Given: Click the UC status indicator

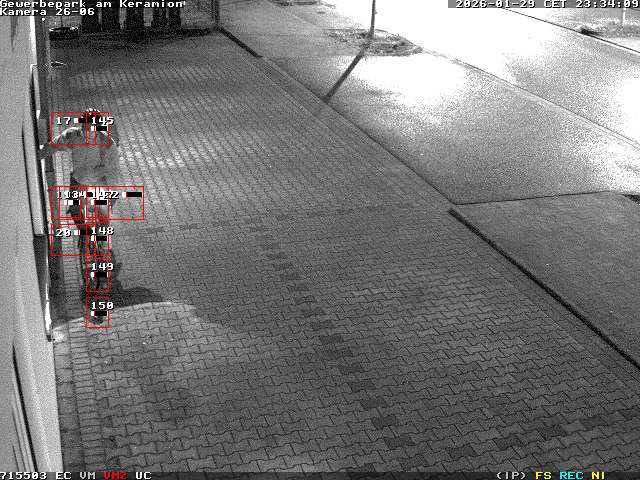Looking at the screenshot, I should (143, 475).
